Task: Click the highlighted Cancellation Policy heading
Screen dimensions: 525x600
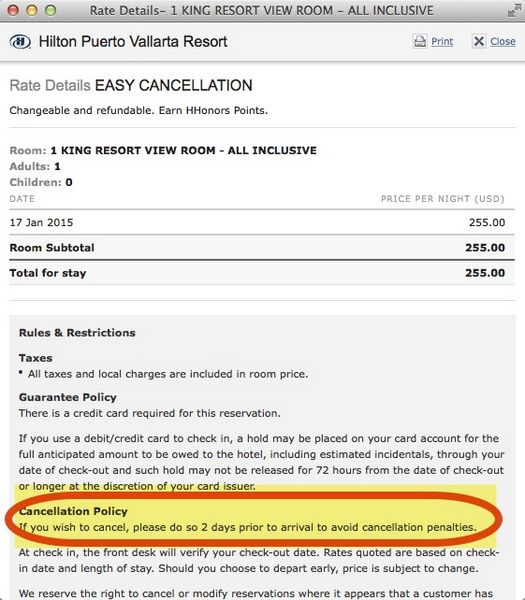Action: click(x=73, y=511)
